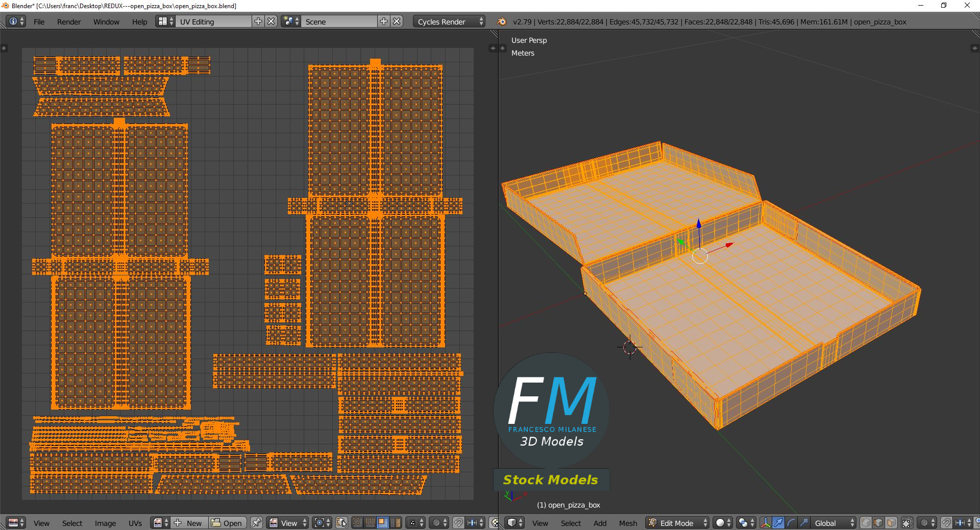This screenshot has height=530, width=980.
Task: Open the UVs menu
Action: 135,523
